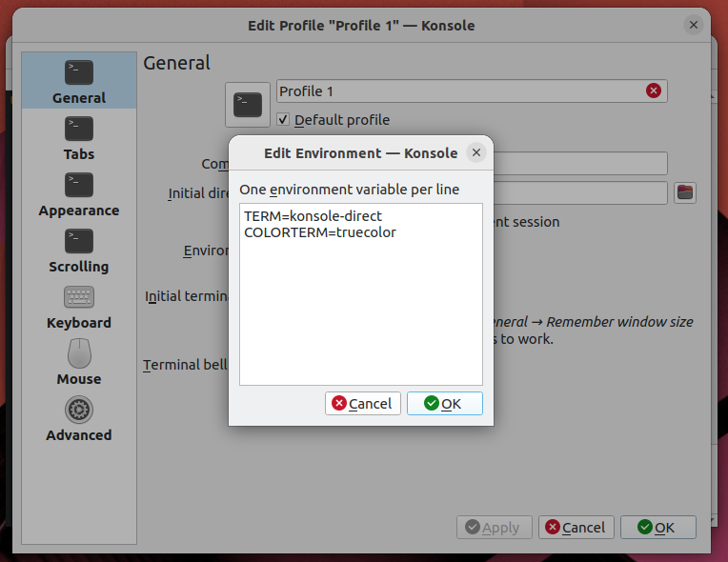Click inside the environment variables text area
The height and width of the screenshot is (562, 728).
(x=360, y=305)
